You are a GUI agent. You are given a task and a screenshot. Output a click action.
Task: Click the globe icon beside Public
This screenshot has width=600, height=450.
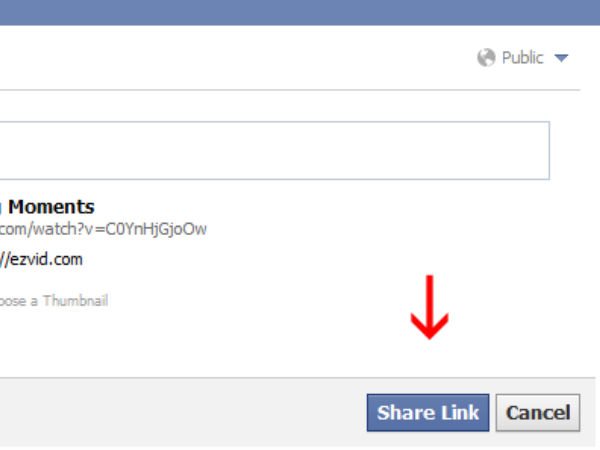pos(486,58)
